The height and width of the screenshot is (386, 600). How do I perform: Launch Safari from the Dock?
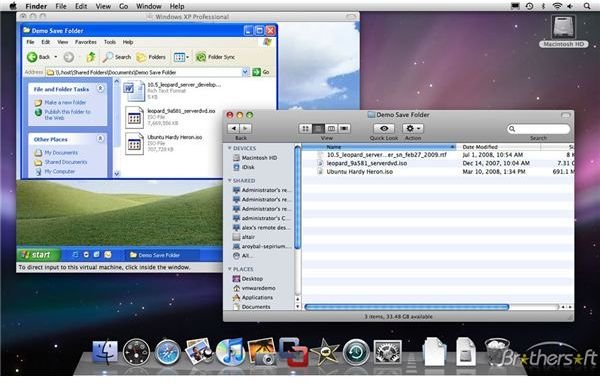[168, 352]
